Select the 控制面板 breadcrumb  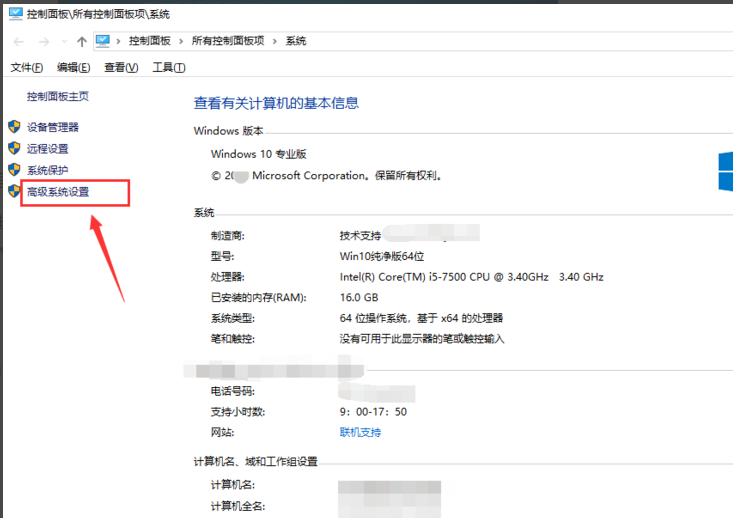click(x=150, y=41)
